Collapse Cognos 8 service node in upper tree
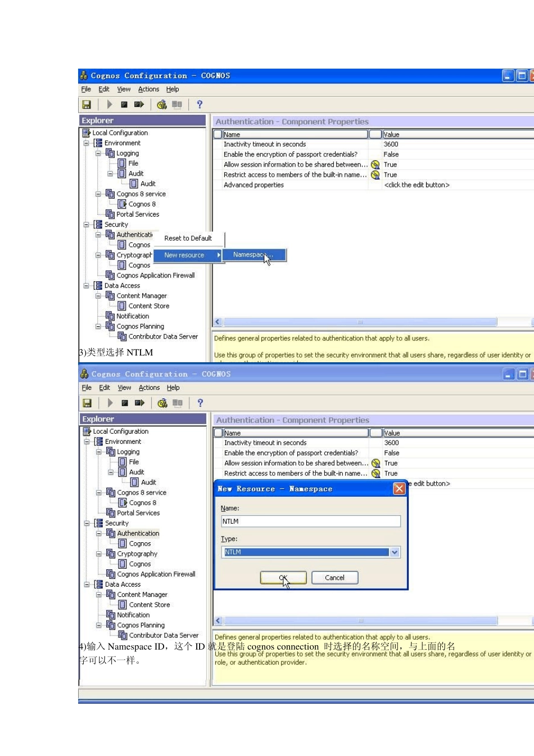534x756 pixels. (98, 194)
